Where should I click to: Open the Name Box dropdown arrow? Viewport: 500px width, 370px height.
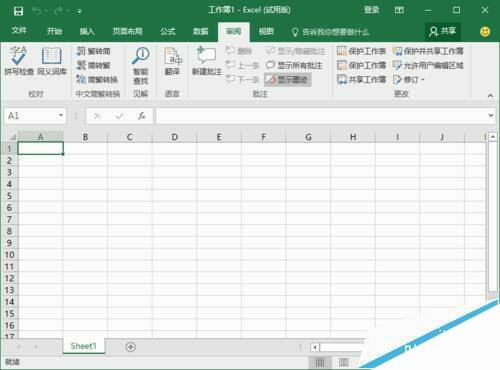[61, 115]
